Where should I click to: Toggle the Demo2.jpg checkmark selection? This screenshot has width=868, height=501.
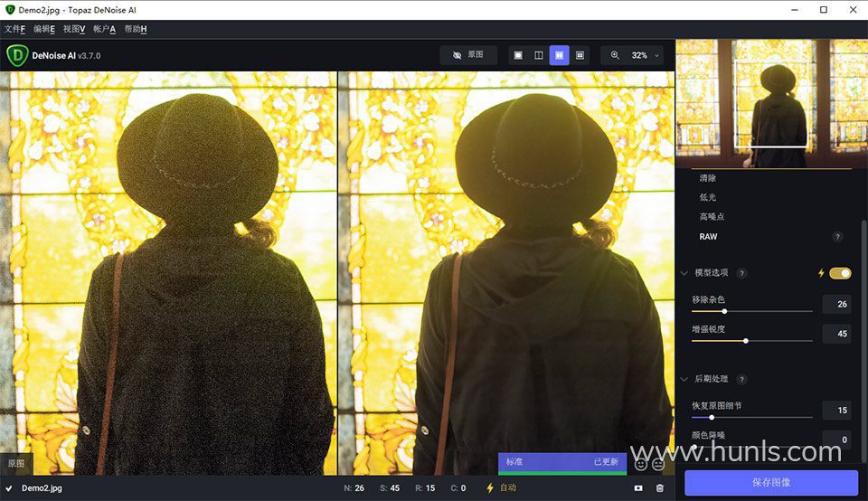9,488
